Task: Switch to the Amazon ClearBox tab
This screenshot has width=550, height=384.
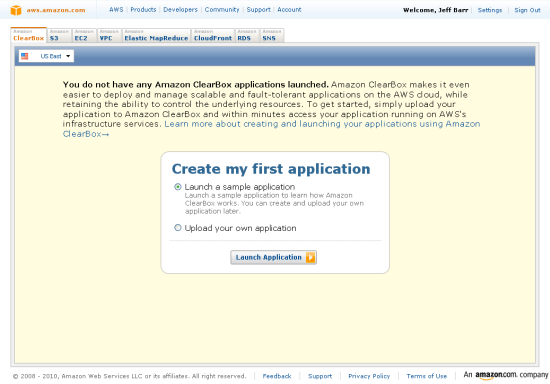Action: (x=28, y=35)
